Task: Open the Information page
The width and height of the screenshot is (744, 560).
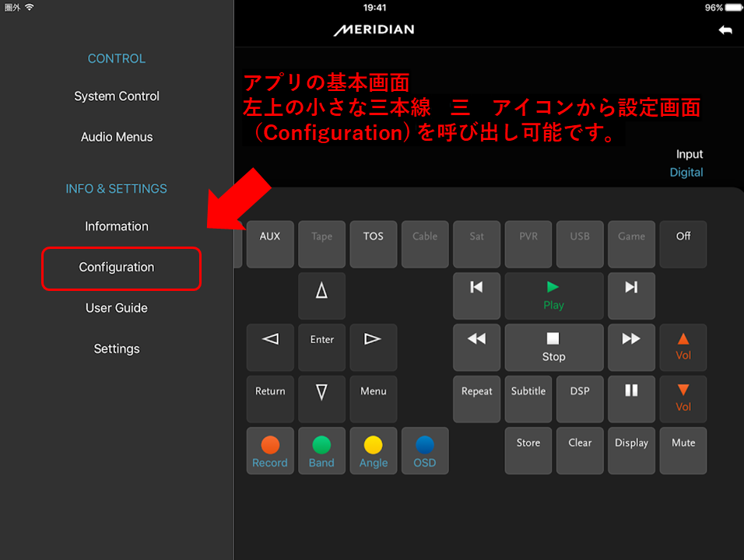Action: (117, 226)
